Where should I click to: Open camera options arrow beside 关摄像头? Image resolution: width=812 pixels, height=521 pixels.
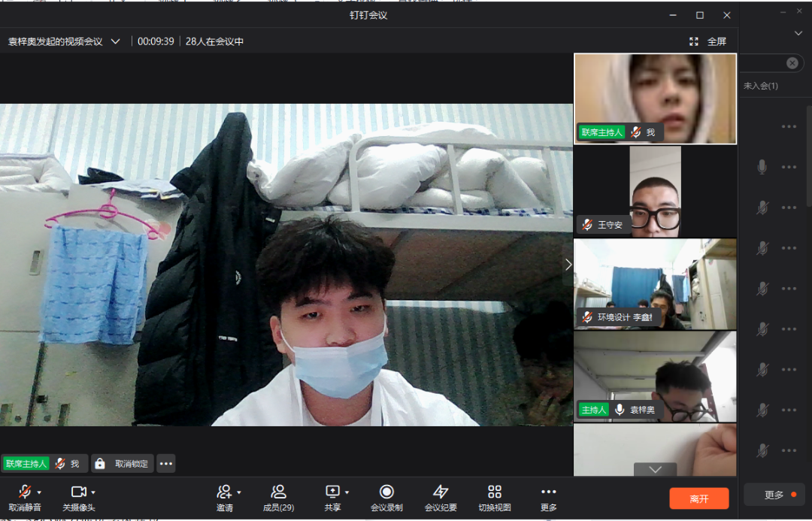pyautogui.click(x=93, y=492)
